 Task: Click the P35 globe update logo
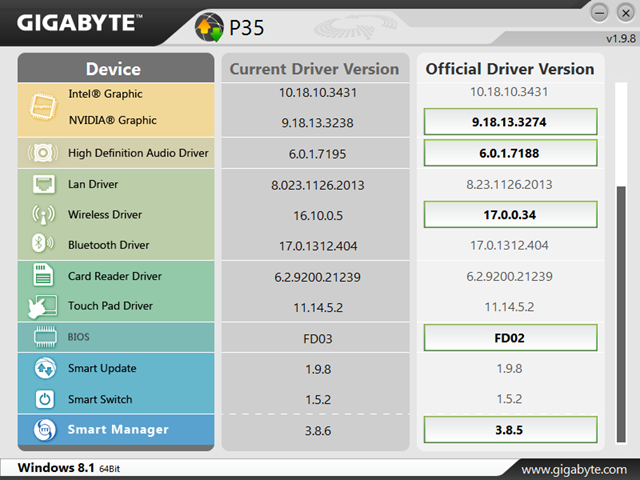pyautogui.click(x=209, y=27)
